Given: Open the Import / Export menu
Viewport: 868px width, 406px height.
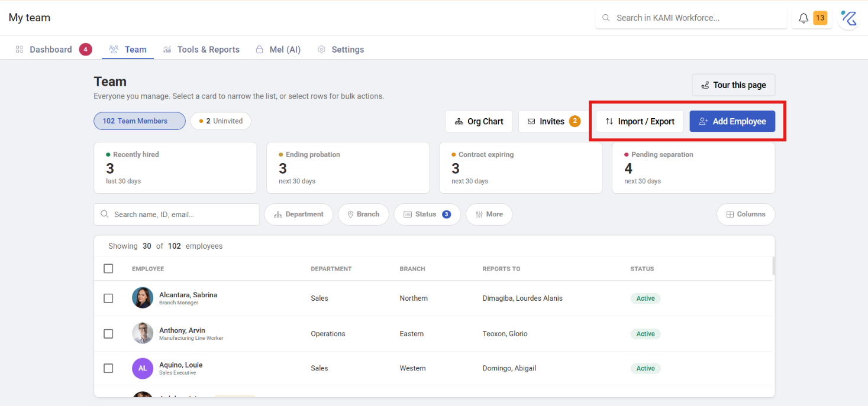Looking at the screenshot, I should click(x=640, y=121).
